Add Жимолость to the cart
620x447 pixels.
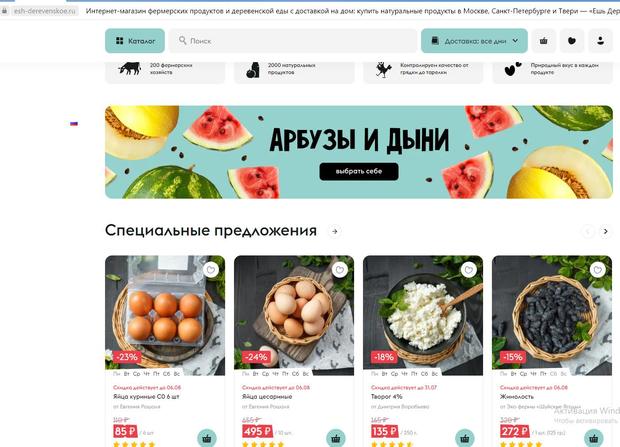pyautogui.click(x=594, y=438)
